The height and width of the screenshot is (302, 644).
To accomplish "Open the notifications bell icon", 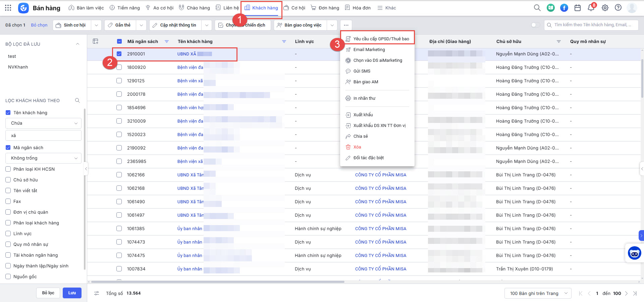I will point(591,8).
